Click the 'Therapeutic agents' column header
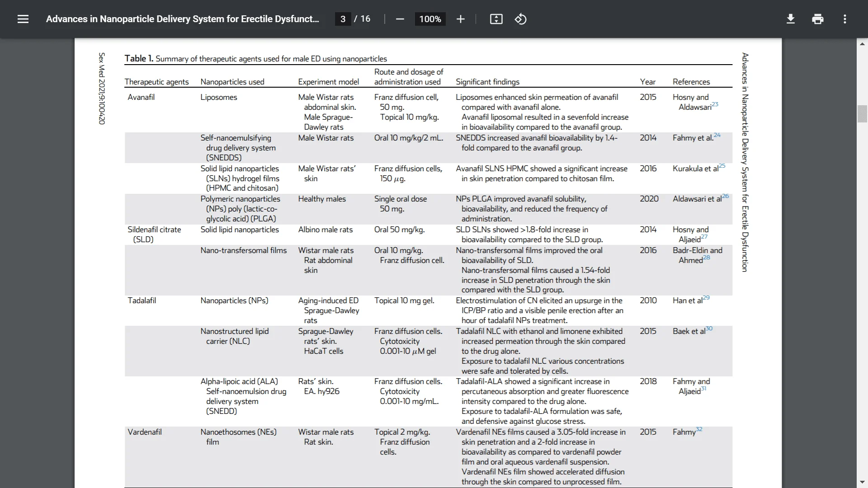The height and width of the screenshot is (488, 868). tap(157, 82)
